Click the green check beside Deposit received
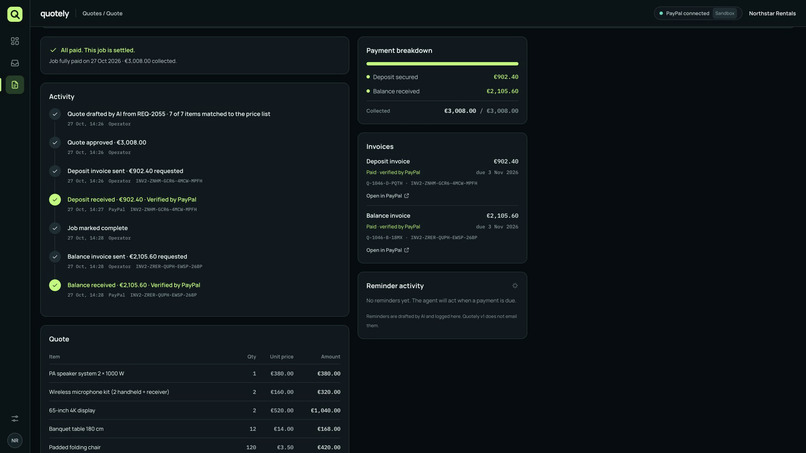Screen dimensions: 806x453 (x=55, y=200)
